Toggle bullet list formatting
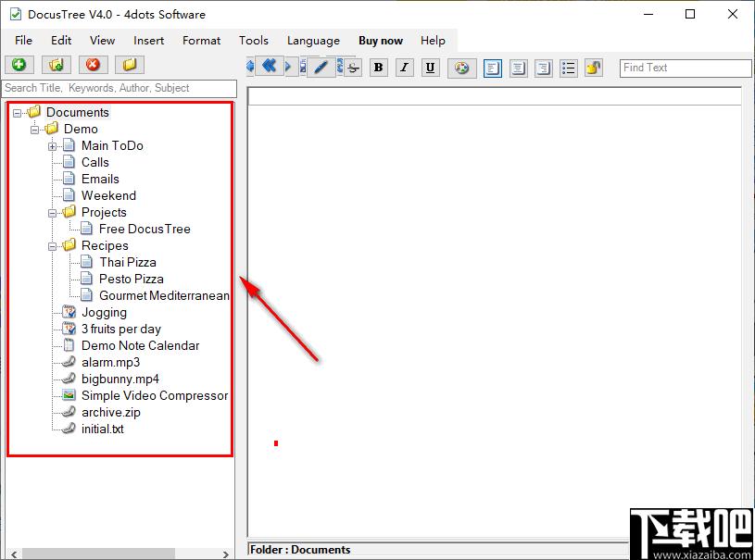This screenshot has height=560, width=755. point(569,68)
